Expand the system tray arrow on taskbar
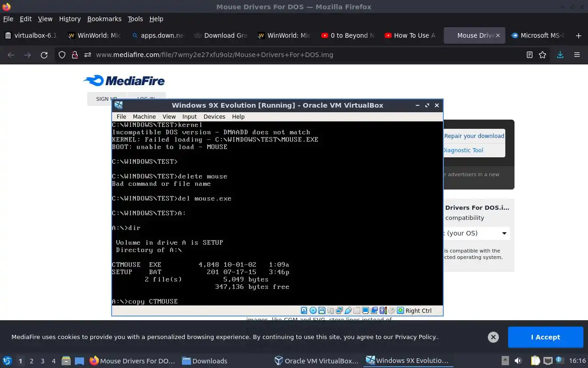Viewport: 588px width, 368px height. pos(505,361)
